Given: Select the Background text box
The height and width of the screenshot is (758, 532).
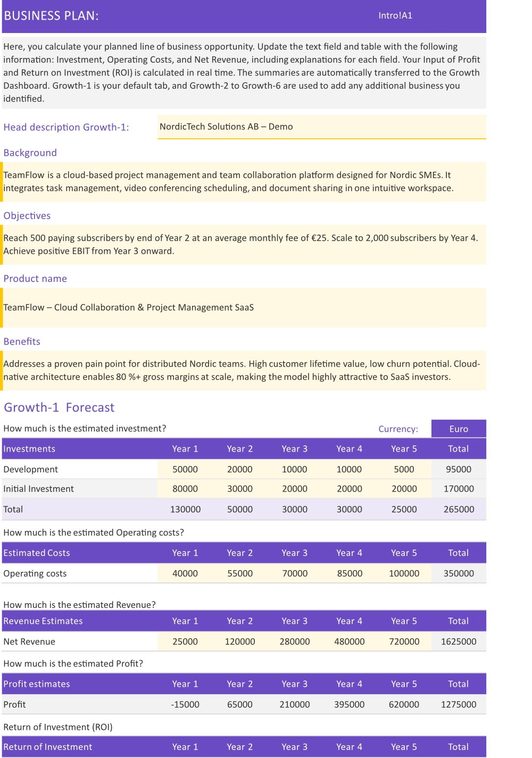Looking at the screenshot, I should click(x=244, y=181).
